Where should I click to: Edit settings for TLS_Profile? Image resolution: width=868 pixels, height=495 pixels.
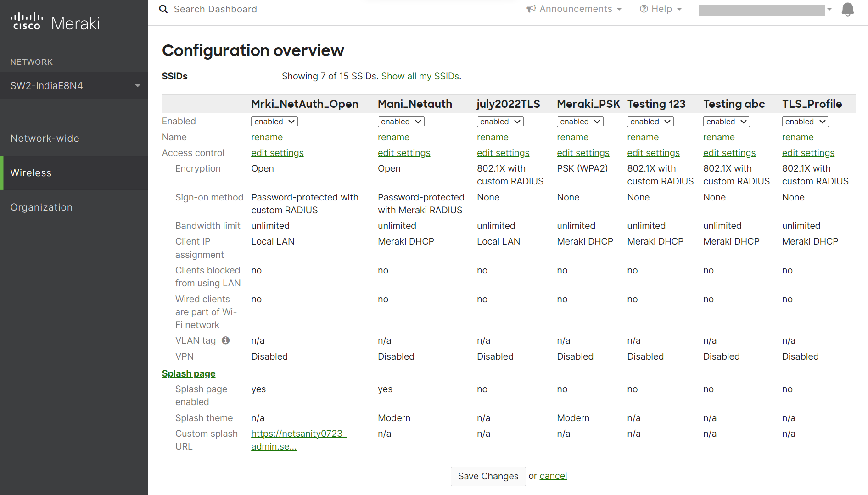[x=808, y=153]
